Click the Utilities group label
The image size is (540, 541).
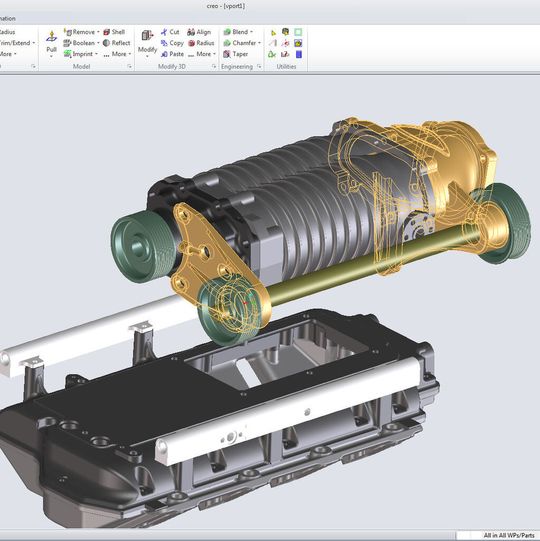coord(286,66)
